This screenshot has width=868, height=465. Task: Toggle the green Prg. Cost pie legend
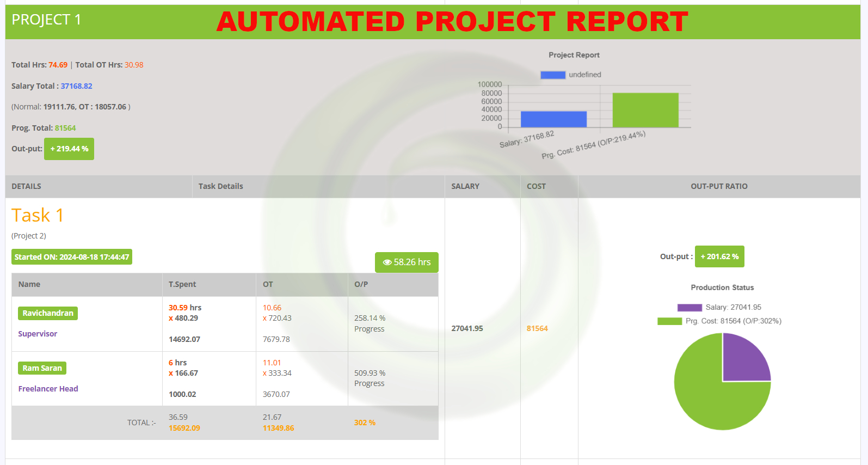[x=669, y=321]
